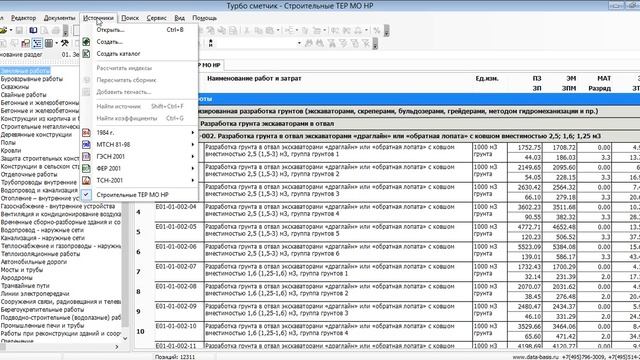The image size is (640, 360).
Task: Click the value 3602.23 in the ПЗ column
Action: 529,207
